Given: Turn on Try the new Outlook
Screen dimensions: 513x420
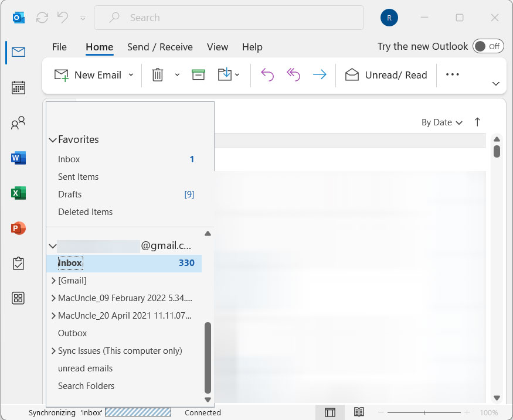Looking at the screenshot, I should (488, 46).
